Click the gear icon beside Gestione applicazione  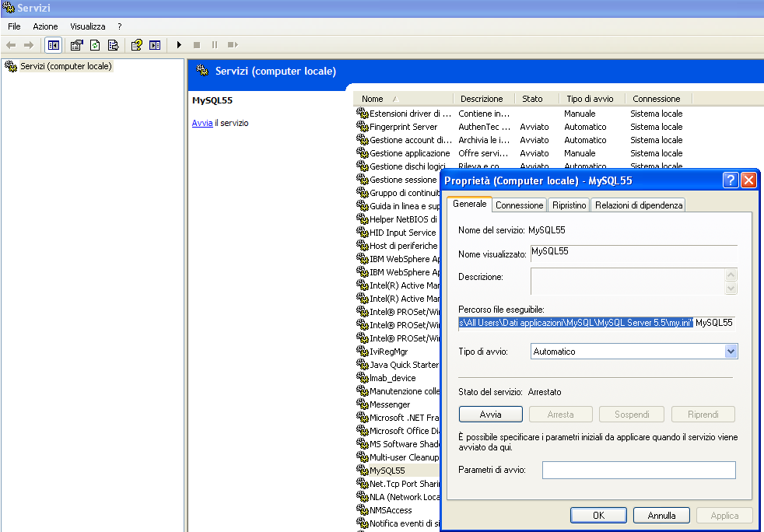(x=363, y=153)
